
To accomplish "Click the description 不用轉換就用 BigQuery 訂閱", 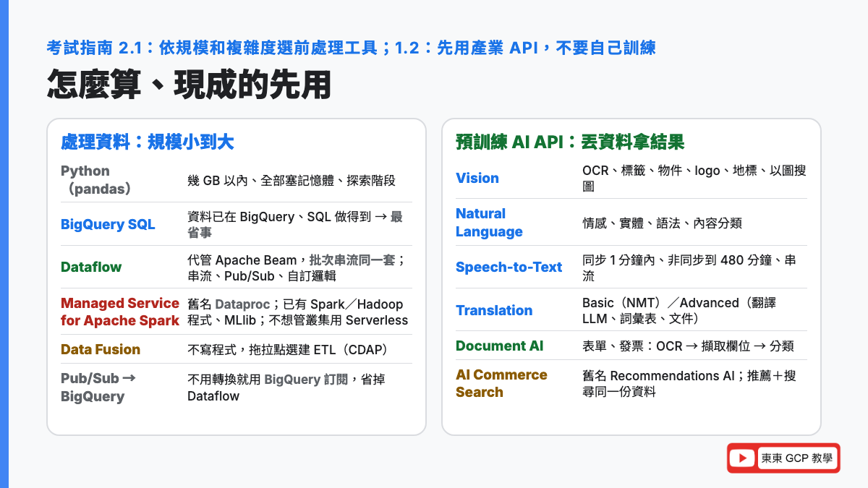I will pyautogui.click(x=286, y=388).
